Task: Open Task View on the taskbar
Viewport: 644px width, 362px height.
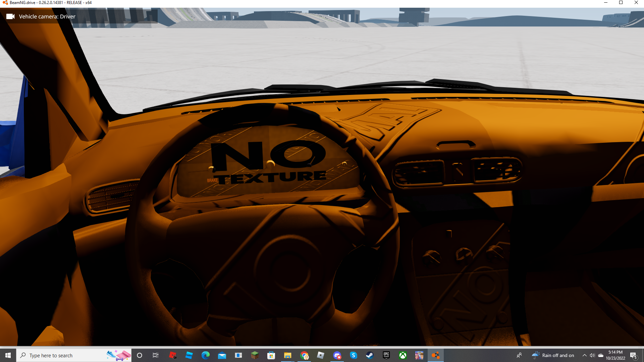Action: pos(156,355)
